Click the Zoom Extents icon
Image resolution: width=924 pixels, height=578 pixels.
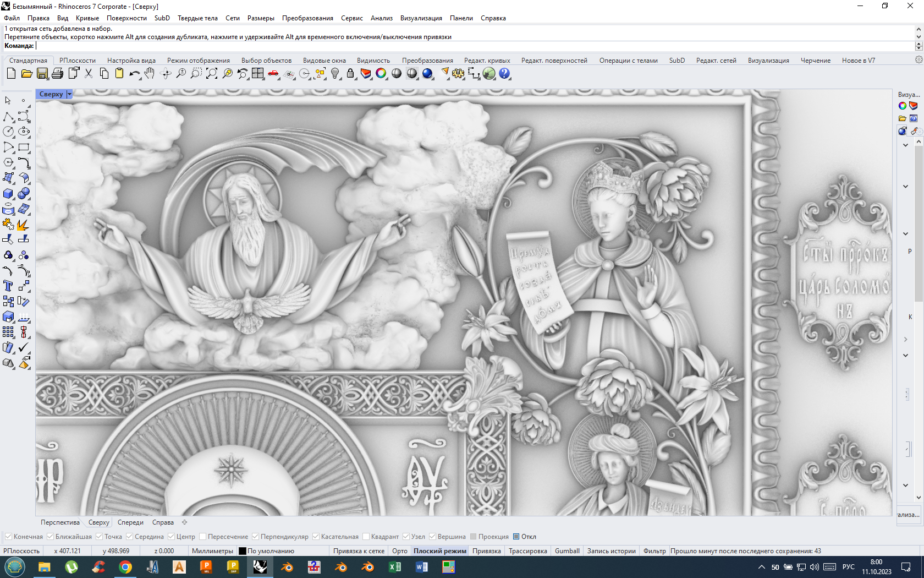[x=211, y=73]
